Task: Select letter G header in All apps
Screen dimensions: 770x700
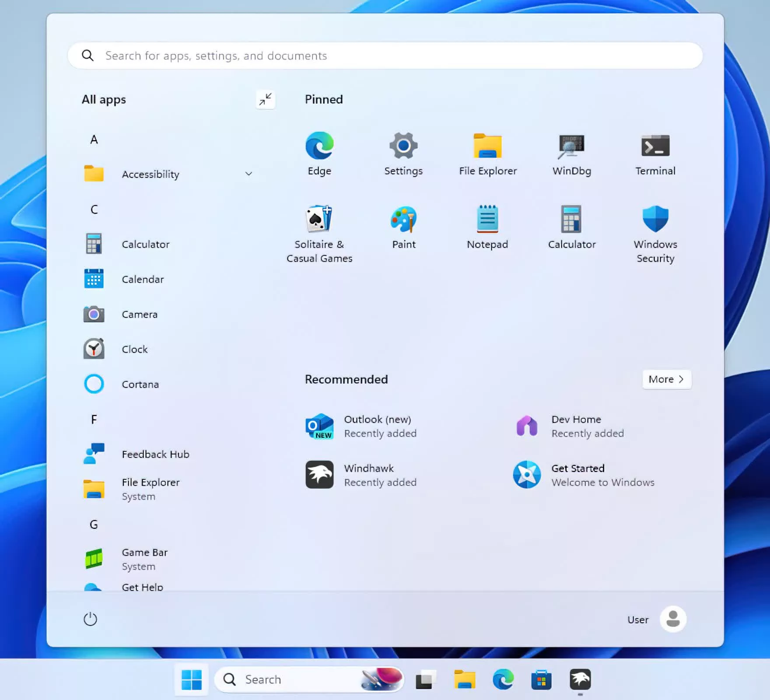Action: [x=94, y=525]
